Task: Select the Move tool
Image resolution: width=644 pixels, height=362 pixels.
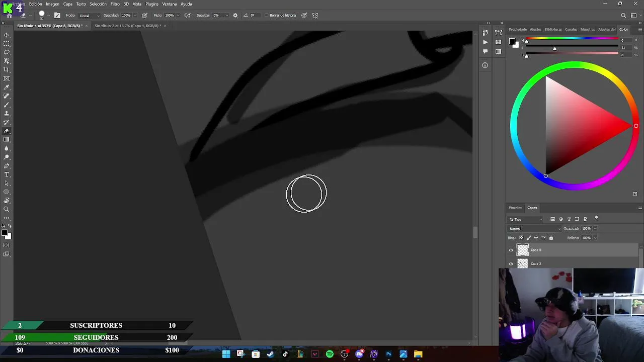Action: [x=7, y=35]
